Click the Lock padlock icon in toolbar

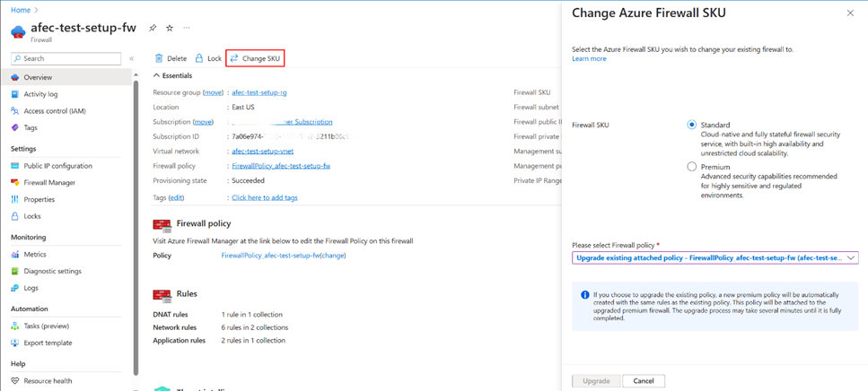(x=199, y=58)
